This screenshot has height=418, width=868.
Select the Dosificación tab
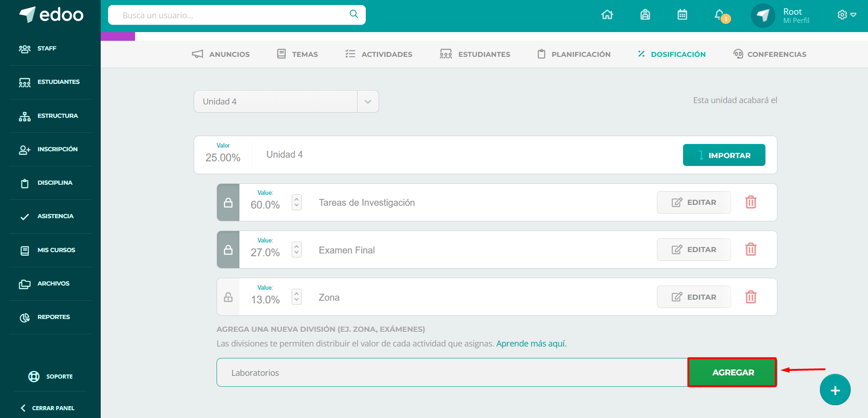(x=672, y=54)
